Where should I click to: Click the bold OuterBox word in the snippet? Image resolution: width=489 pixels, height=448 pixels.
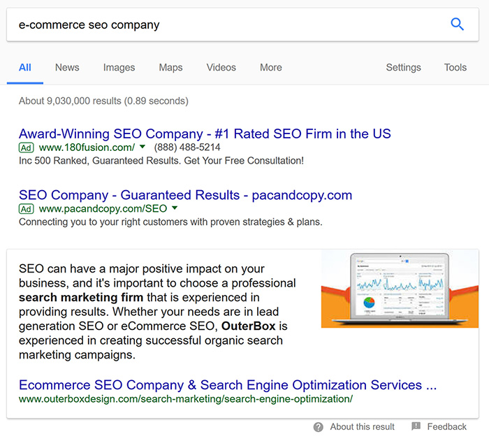pos(248,326)
